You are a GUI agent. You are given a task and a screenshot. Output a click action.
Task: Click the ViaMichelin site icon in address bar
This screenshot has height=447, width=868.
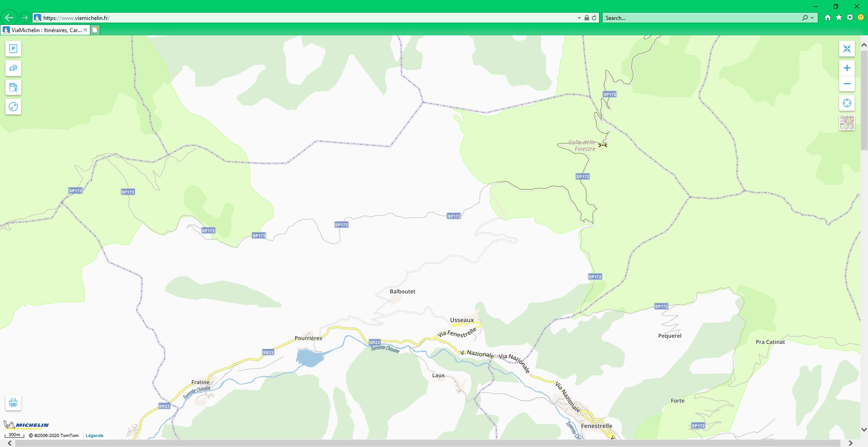pyautogui.click(x=38, y=18)
